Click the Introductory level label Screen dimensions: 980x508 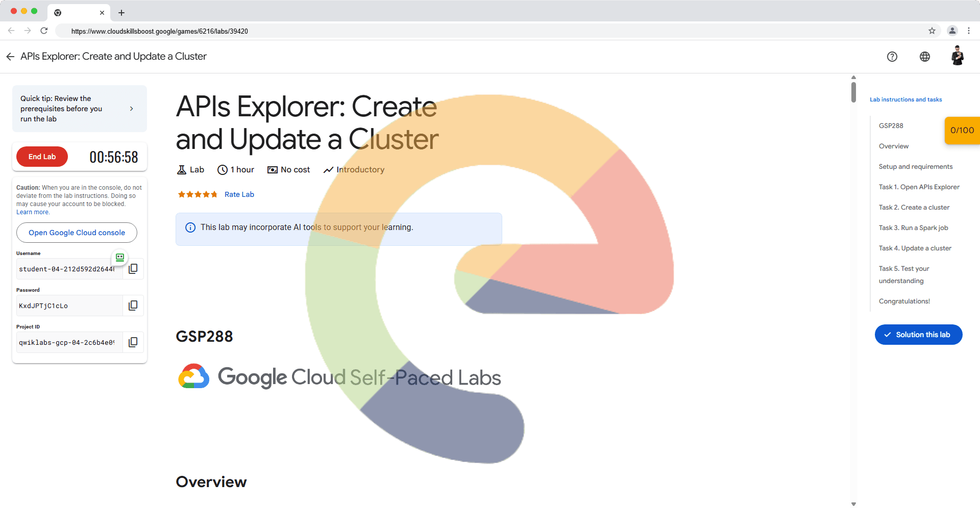[354, 170]
